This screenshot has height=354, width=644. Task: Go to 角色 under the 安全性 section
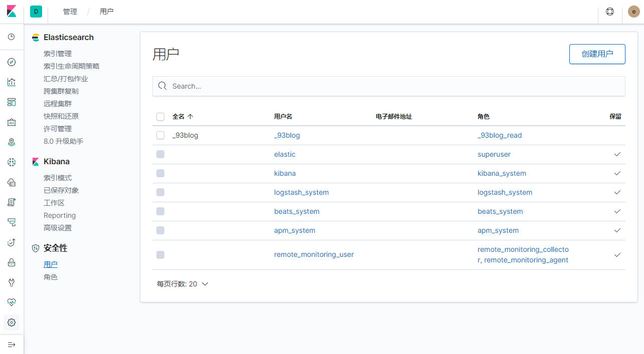pyautogui.click(x=51, y=277)
